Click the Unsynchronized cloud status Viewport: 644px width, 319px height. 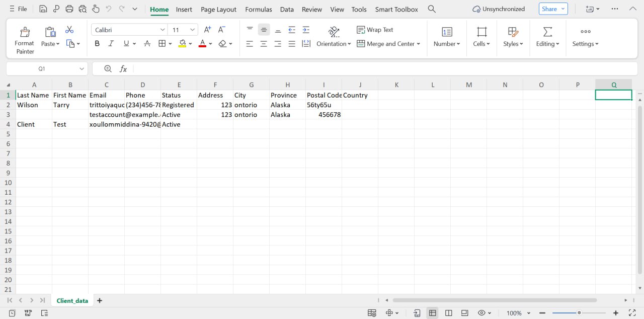tap(499, 9)
